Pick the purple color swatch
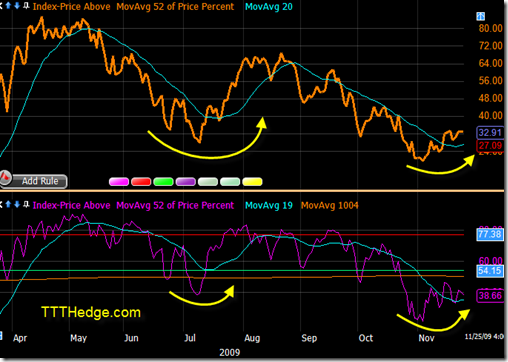 [186, 182]
